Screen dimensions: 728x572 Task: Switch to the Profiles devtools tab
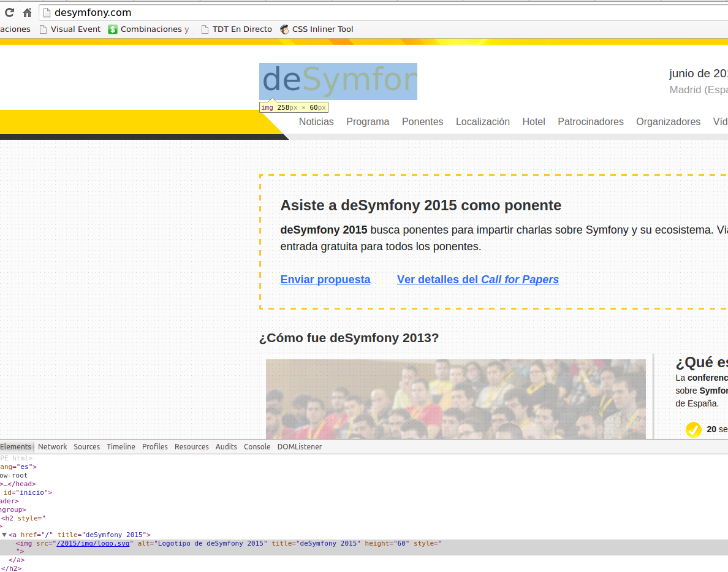pos(154,446)
